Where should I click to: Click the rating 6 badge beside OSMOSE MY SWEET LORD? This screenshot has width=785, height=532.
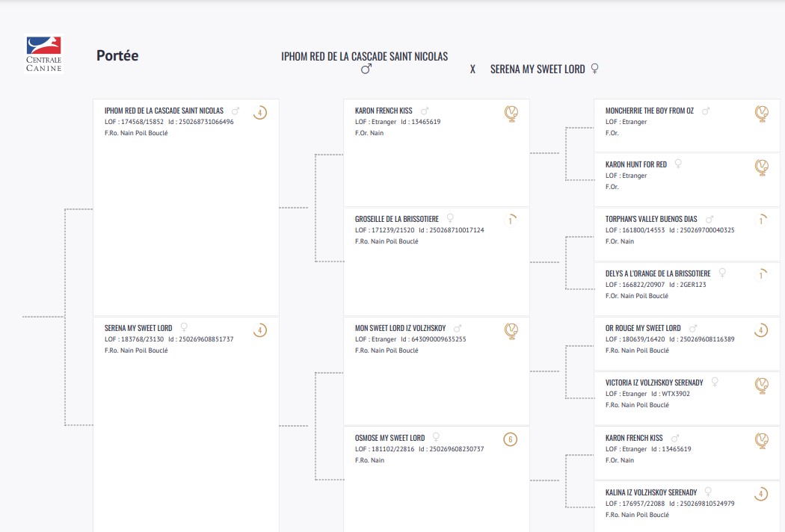[511, 439]
